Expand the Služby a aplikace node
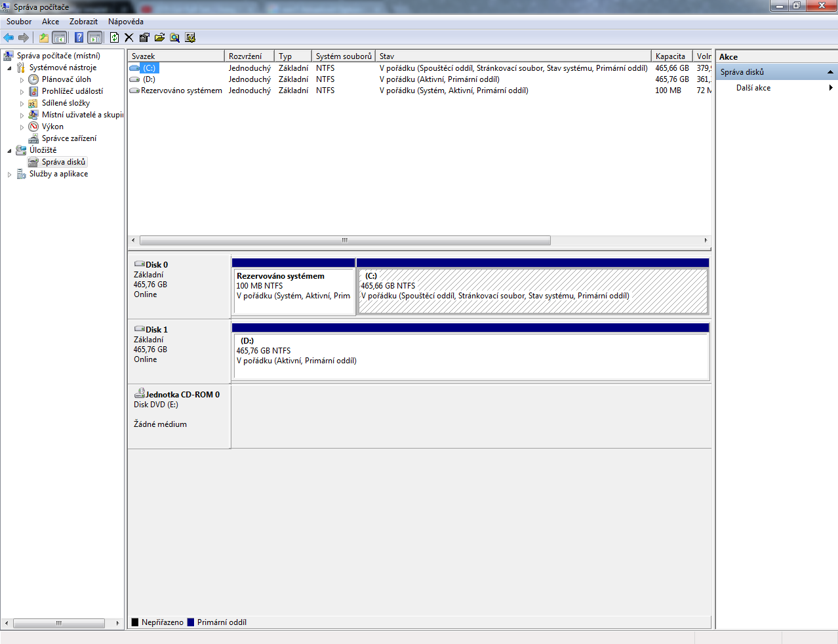Image resolution: width=838 pixels, height=644 pixels. pyautogui.click(x=9, y=174)
